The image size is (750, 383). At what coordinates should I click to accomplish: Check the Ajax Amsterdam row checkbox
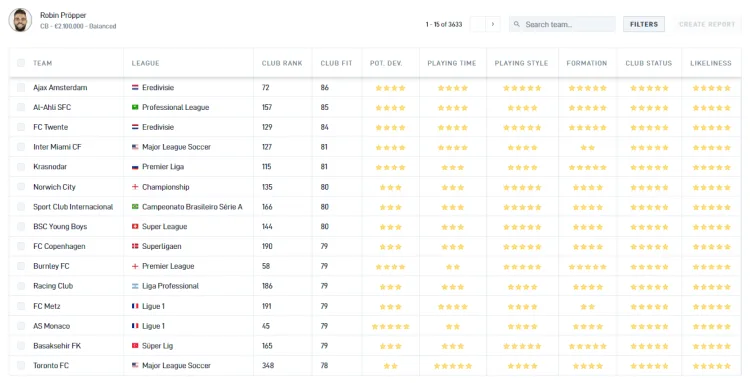pos(21,88)
